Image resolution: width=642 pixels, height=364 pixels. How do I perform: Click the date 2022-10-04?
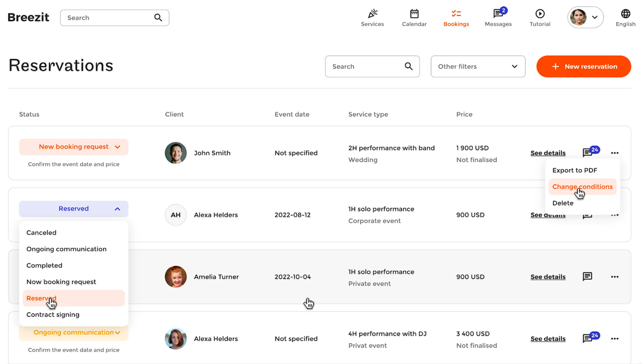(x=292, y=277)
